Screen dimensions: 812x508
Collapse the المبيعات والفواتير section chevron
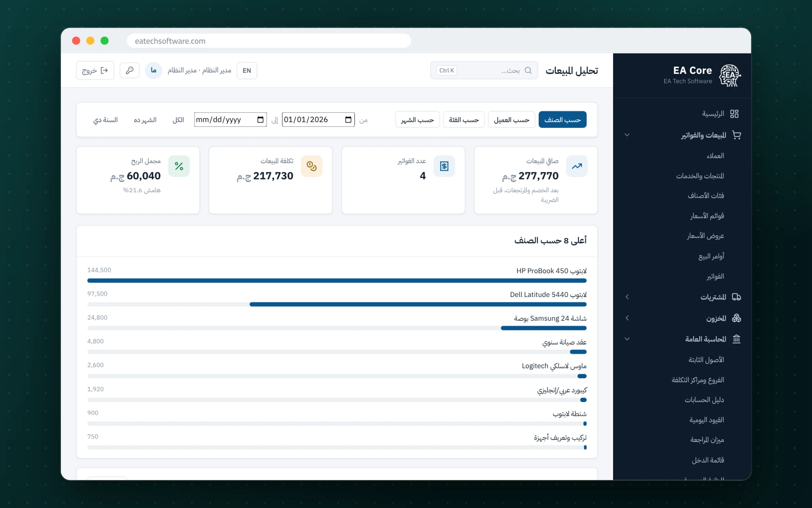(x=627, y=135)
